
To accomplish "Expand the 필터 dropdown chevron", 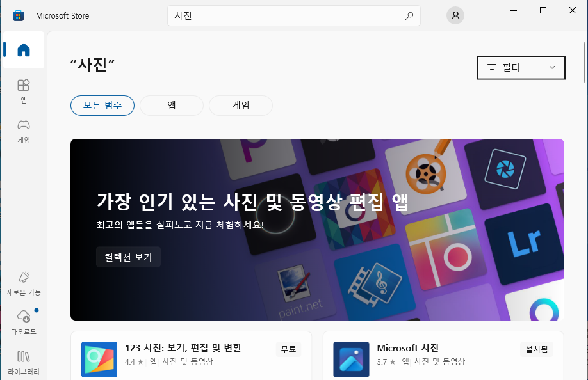I will tap(552, 67).
